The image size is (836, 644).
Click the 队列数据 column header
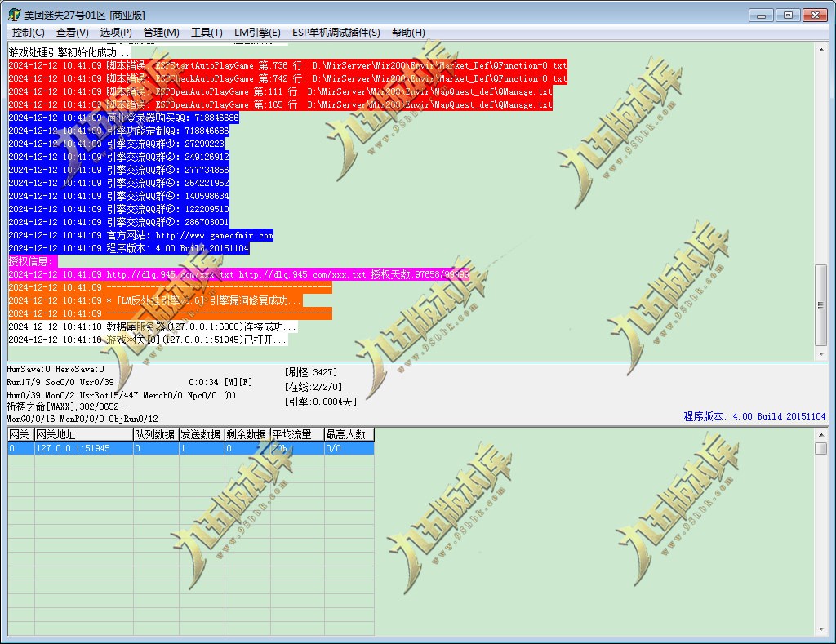pos(156,434)
